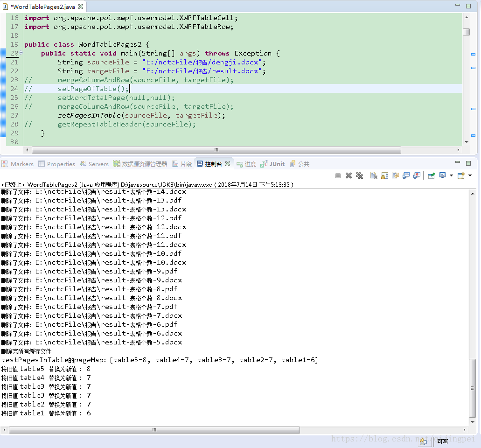481x448 pixels.
Task: Remove the terminated launch from console
Action: pos(349,175)
